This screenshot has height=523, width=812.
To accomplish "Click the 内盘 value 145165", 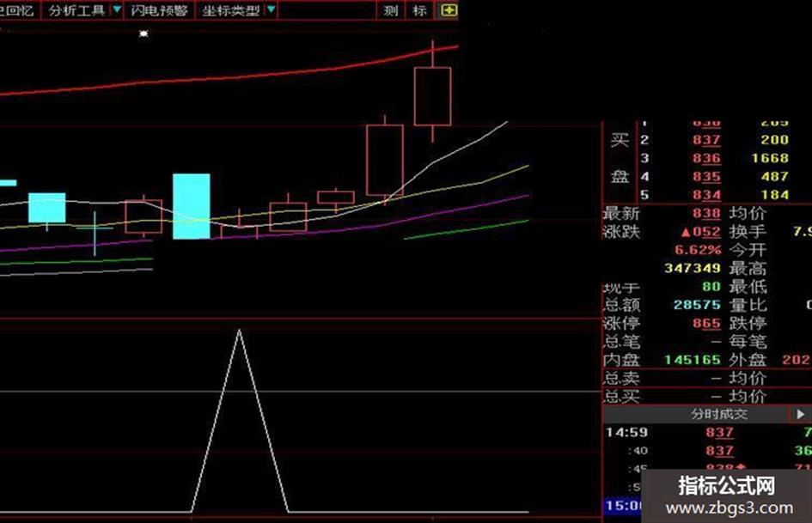I will click(693, 360).
